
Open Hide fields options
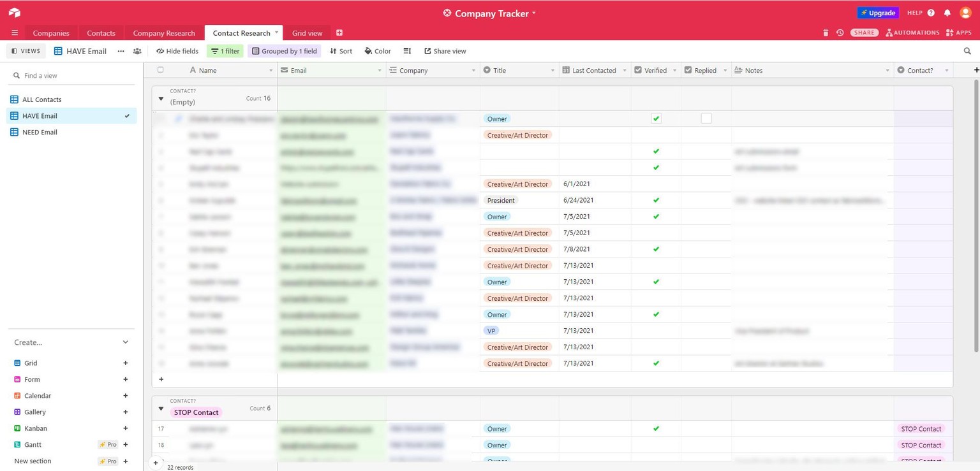[177, 51]
